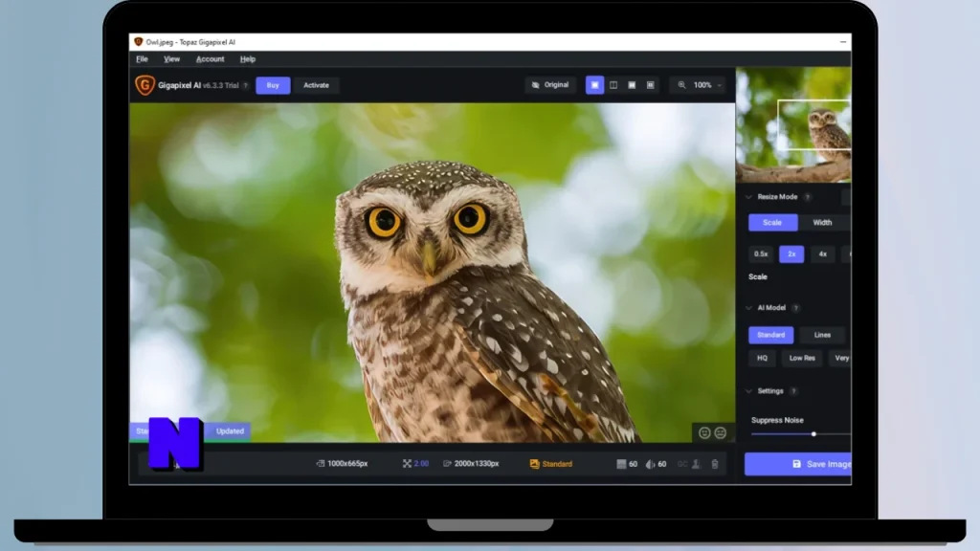Click help icon beside trial version
Viewport: 980px width, 551px height.
coord(246,85)
